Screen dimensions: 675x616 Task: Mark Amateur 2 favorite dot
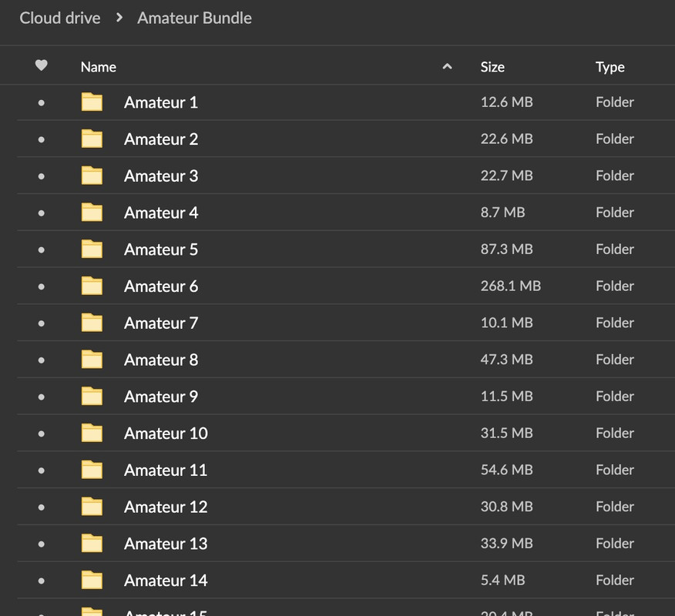(42, 139)
